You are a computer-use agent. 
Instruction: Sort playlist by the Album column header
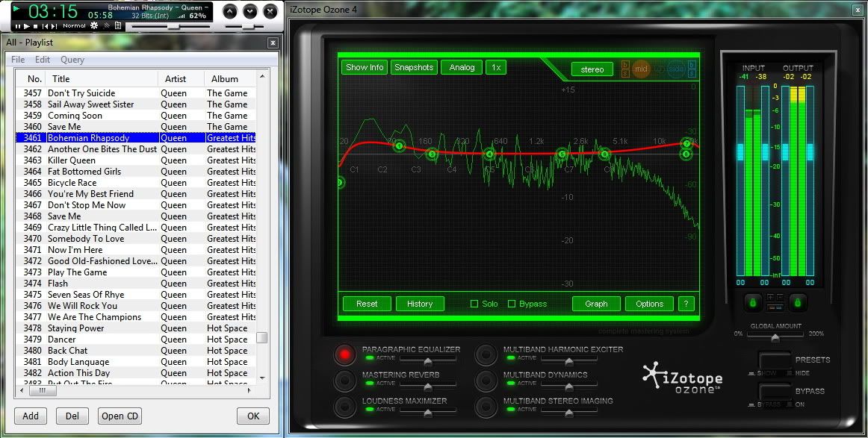[x=230, y=78]
